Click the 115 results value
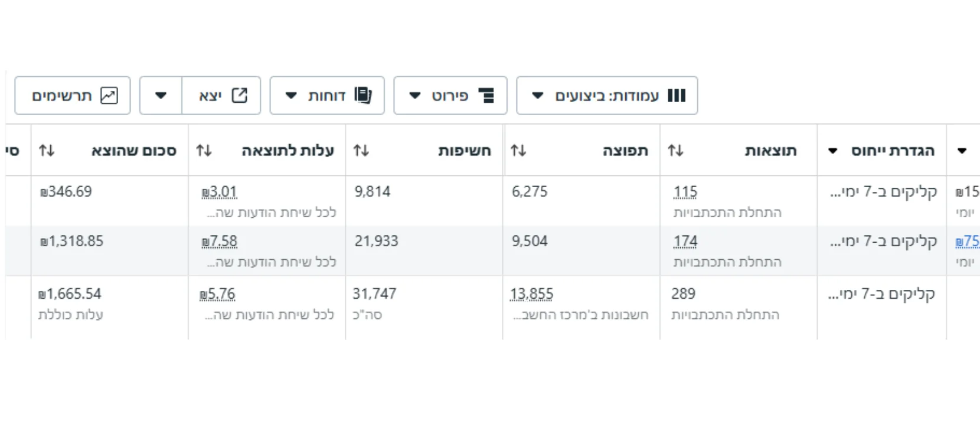This screenshot has width=980, height=431. pyautogui.click(x=685, y=192)
